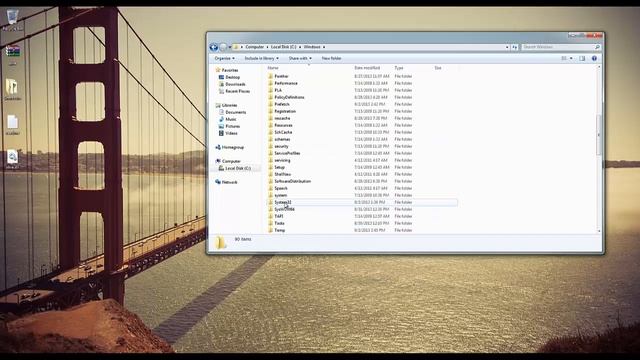
Task: Select the Registration folder icon
Action: (271, 111)
